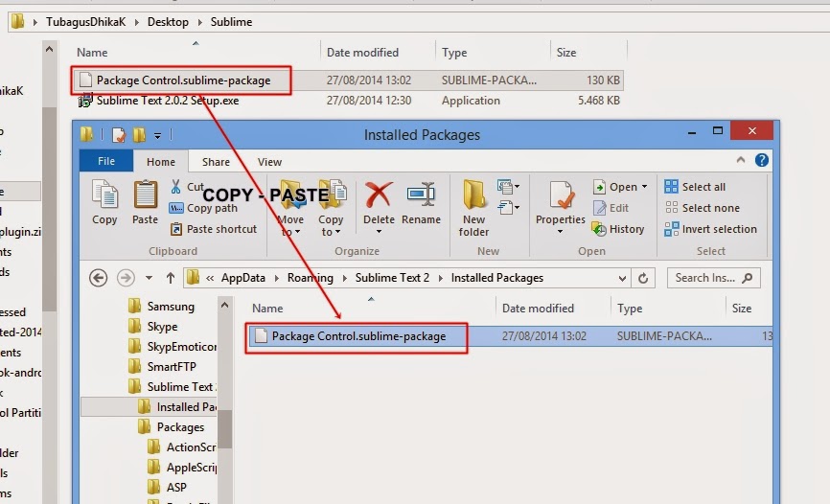Click Desktop in the back window breadcrumb
The image size is (830, 504).
[x=168, y=22]
